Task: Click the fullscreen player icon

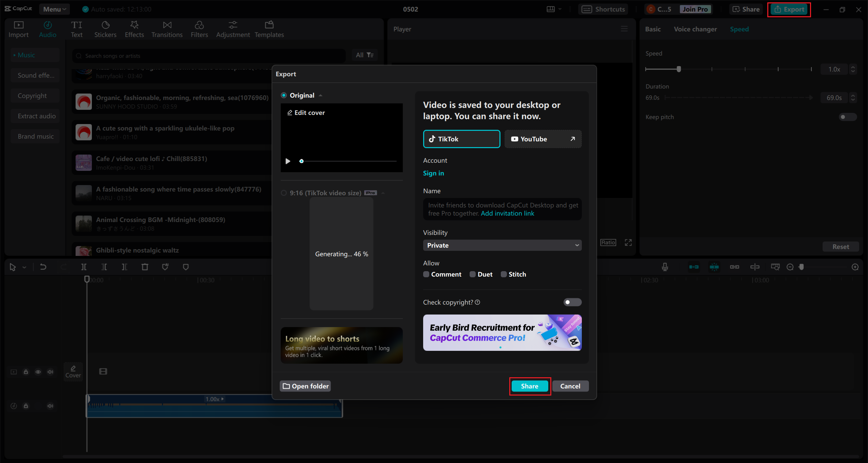Action: (628, 243)
